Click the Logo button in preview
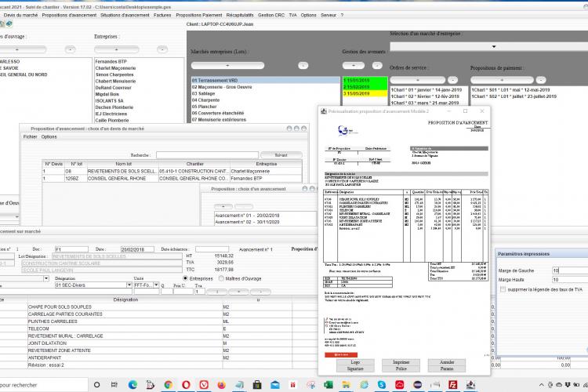The image size is (588, 392). tap(355, 362)
